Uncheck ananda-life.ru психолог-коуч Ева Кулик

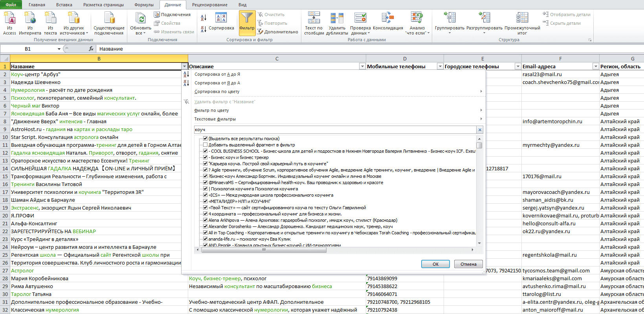(x=205, y=239)
